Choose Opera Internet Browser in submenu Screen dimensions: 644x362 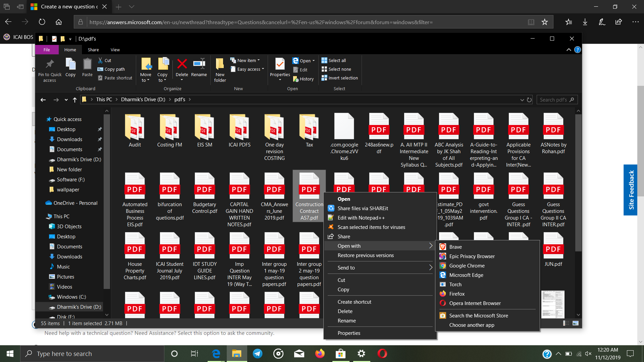pyautogui.click(x=487, y=303)
